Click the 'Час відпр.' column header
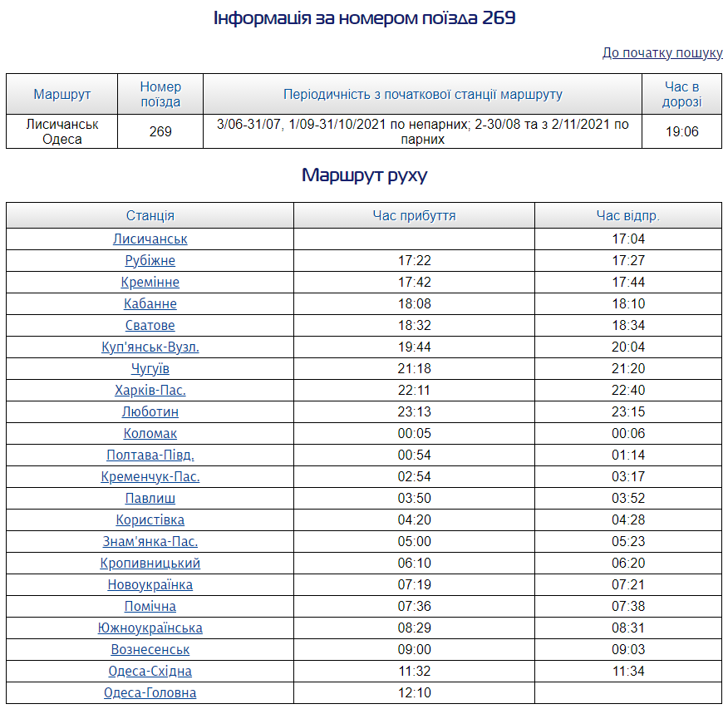This screenshot has height=709, width=728. (x=627, y=216)
